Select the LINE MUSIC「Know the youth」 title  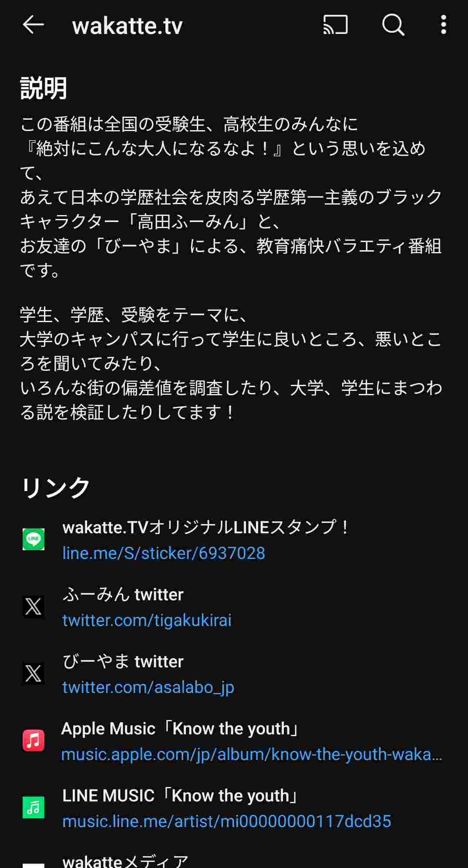coord(181,796)
